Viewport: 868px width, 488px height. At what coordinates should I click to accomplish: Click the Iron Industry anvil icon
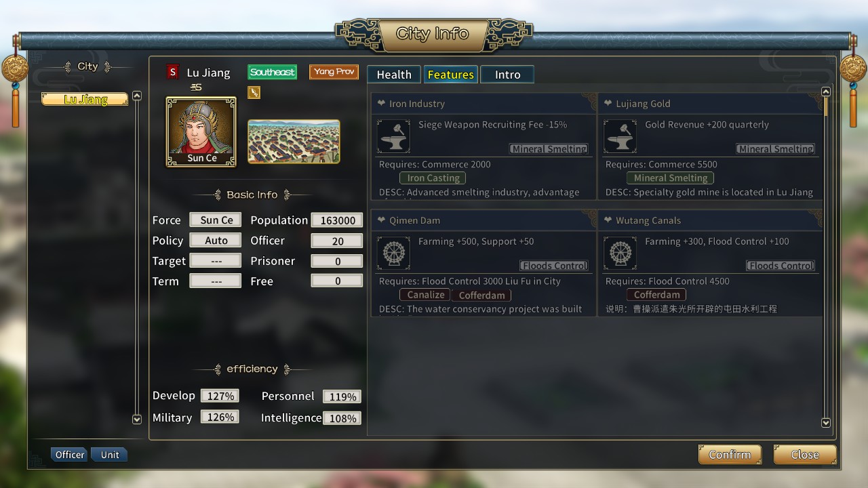(x=393, y=136)
